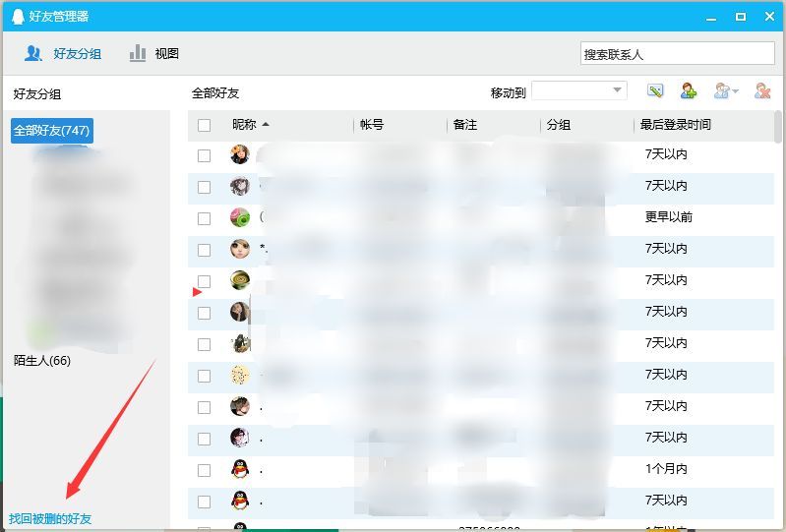The image size is (786, 532).
Task: Check the box beside the matcha swirl avatar
Action: coord(204,281)
